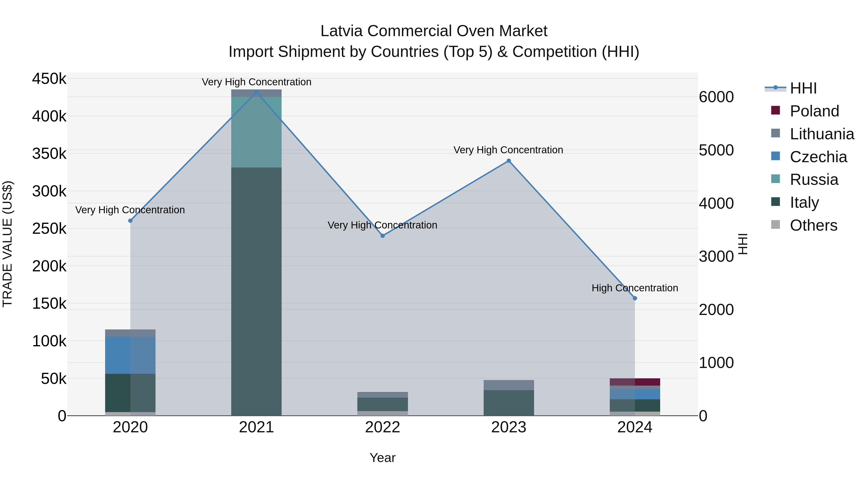
Task: Click 'Very High Concentration' annotation above 2023
Action: (x=508, y=150)
